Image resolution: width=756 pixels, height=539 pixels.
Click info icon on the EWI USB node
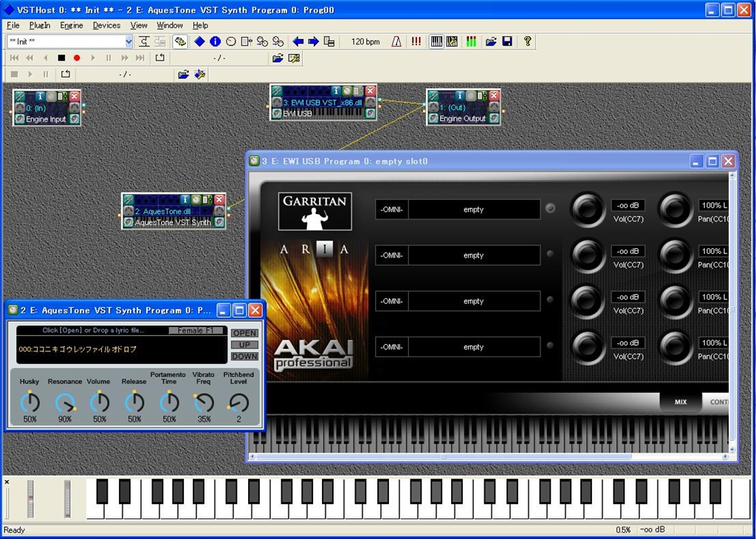pos(336,91)
